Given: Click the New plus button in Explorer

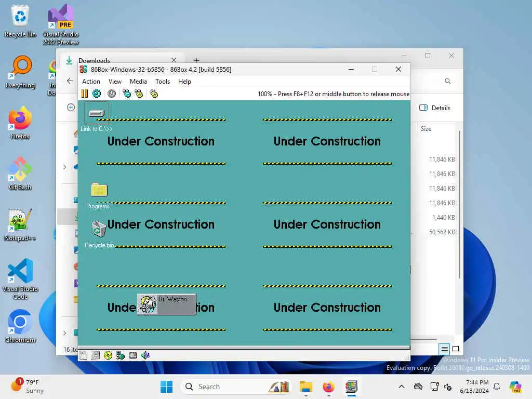Looking at the screenshot, I should click(71, 107).
